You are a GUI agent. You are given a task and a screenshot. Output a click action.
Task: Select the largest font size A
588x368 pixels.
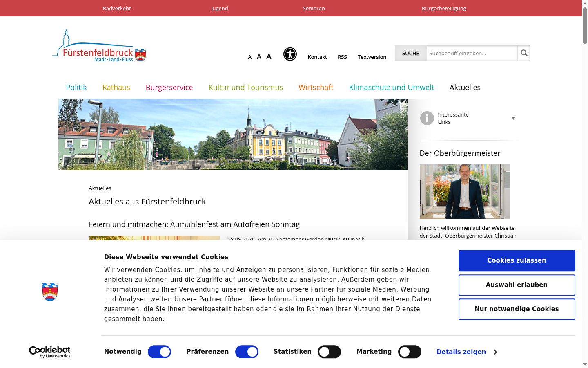(x=269, y=56)
